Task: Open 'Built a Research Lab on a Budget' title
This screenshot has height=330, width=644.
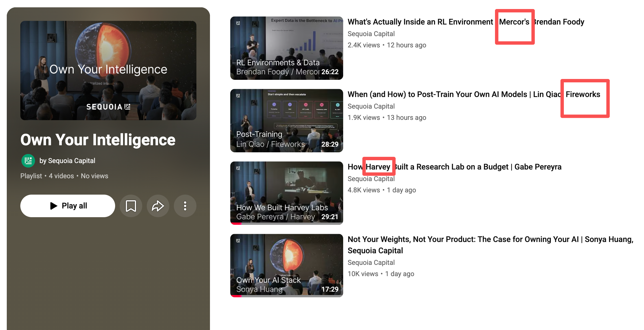Action: [x=455, y=167]
